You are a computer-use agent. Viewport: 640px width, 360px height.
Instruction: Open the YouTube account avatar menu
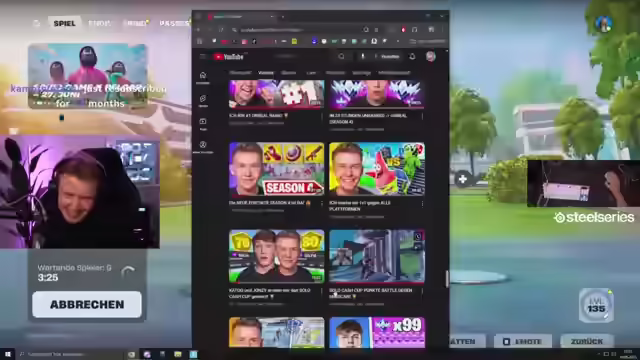click(x=430, y=56)
